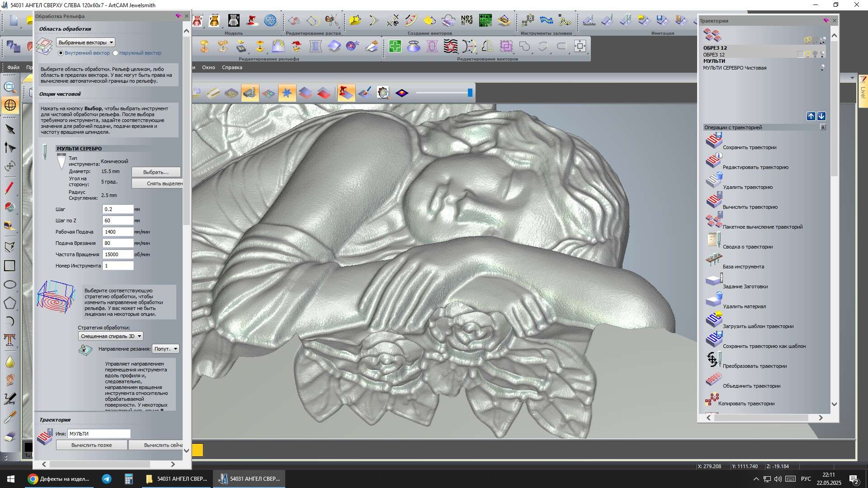868x488 pixels.
Task: Click the Nesting vector tool icon
Action: click(467, 20)
